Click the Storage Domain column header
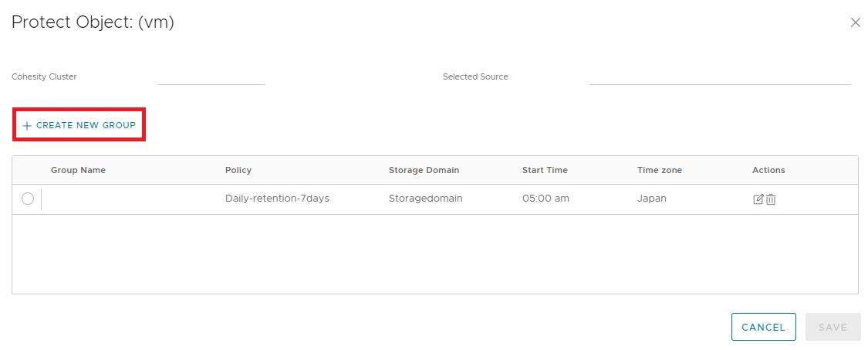Viewport: 868px width, 350px height. tap(424, 170)
